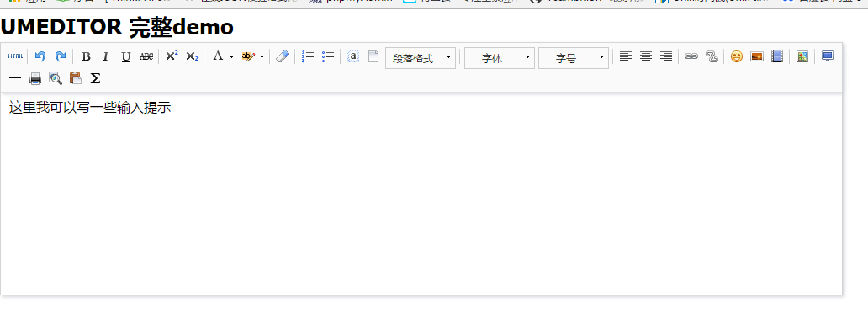868x329 pixels.
Task: Align text to the right
Action: tap(666, 56)
